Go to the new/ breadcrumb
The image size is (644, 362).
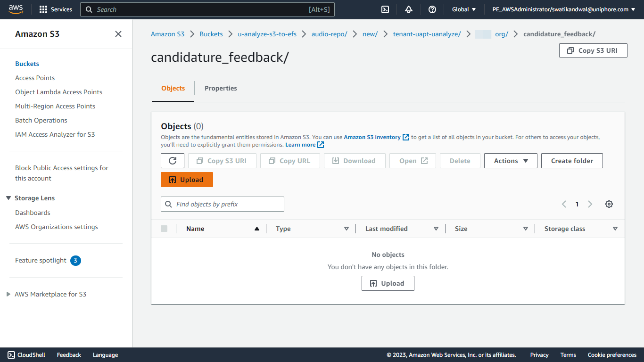[370, 34]
